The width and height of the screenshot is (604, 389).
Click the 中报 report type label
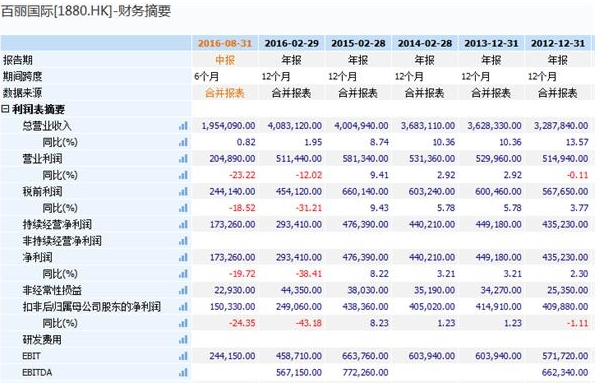coord(225,60)
